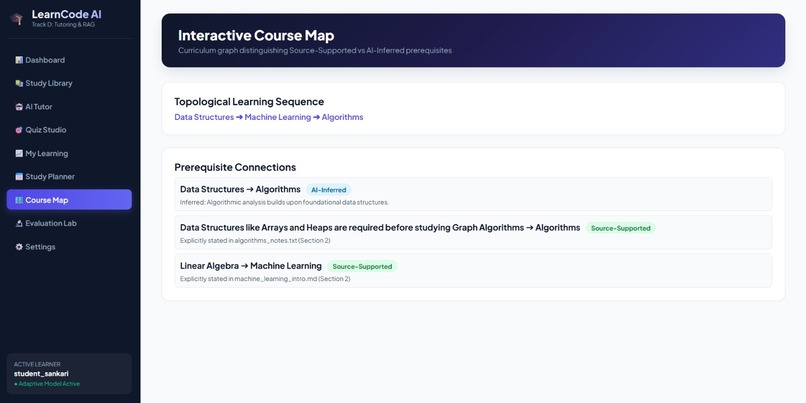Open the Study Planner
The height and width of the screenshot is (403, 806).
(x=69, y=177)
